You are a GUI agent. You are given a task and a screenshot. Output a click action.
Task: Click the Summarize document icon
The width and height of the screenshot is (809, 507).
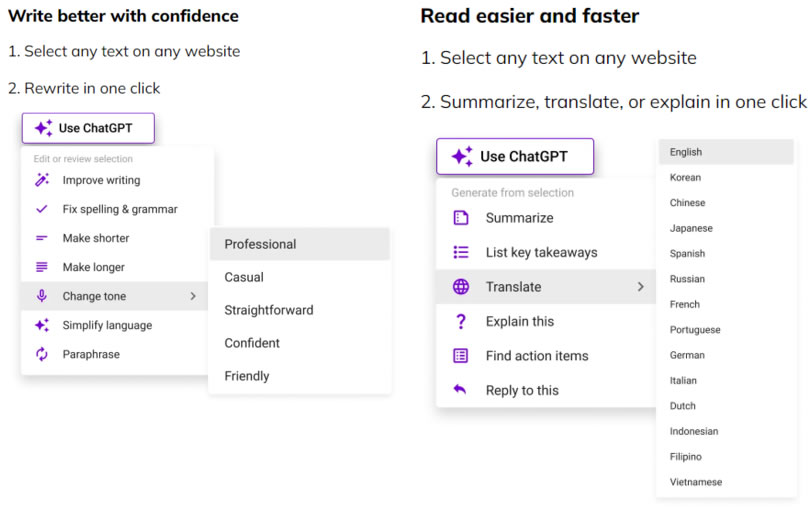(461, 218)
